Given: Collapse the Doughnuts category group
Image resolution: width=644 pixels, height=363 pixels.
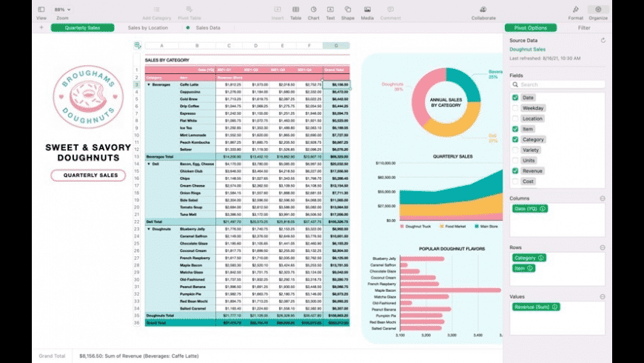Looking at the screenshot, I should point(149,229).
